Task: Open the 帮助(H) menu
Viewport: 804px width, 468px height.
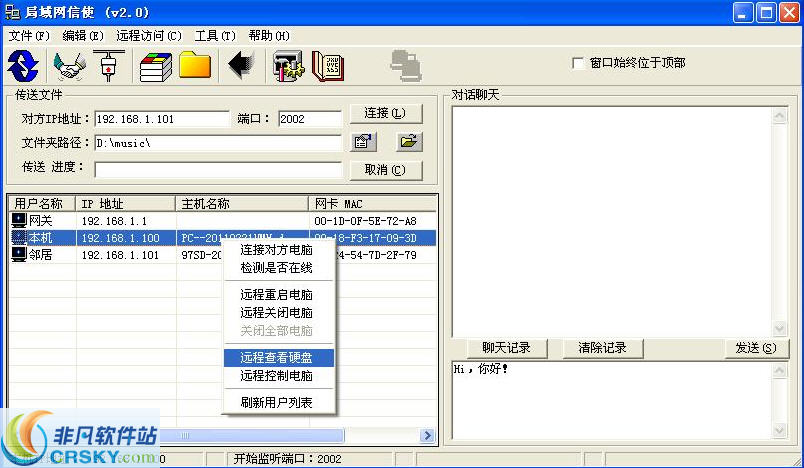Action: (x=269, y=35)
